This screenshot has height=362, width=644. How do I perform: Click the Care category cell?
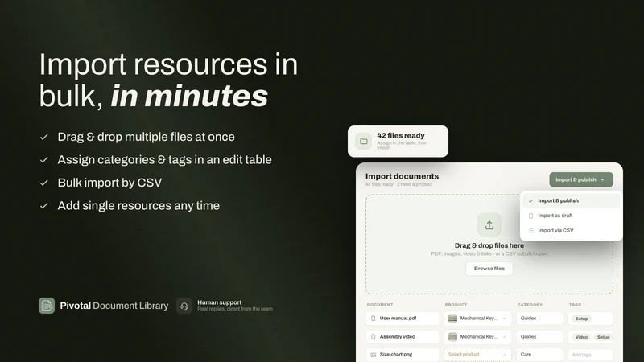539,355
